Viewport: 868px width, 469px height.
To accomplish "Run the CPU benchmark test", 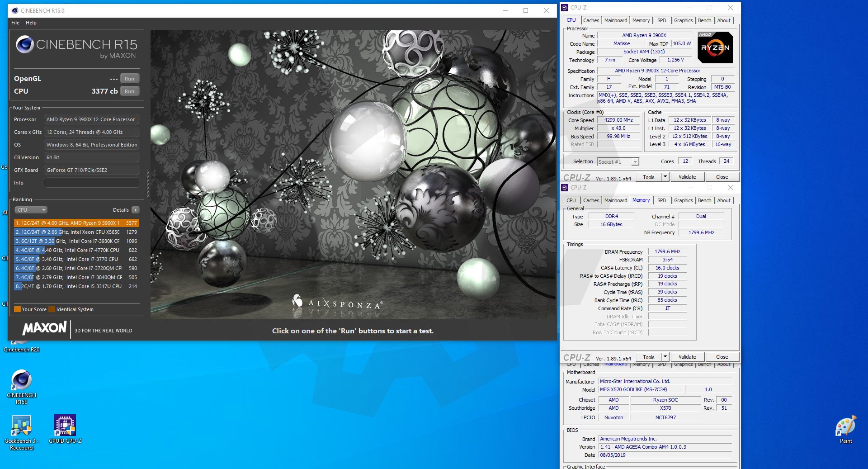I will [129, 91].
